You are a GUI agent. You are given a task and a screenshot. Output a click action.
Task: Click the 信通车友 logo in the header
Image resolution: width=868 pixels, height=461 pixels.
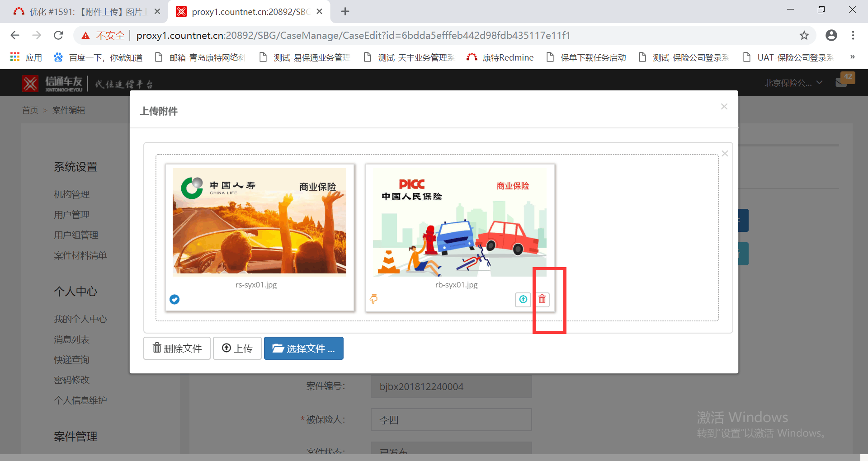click(52, 84)
